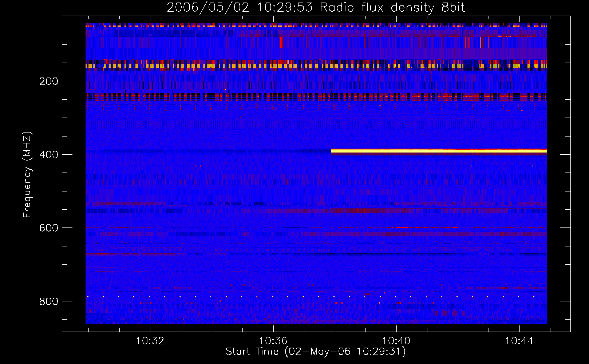Viewport: 589px width, 364px height.
Task: Click the 400 frequency tick label
Action: click(49, 155)
